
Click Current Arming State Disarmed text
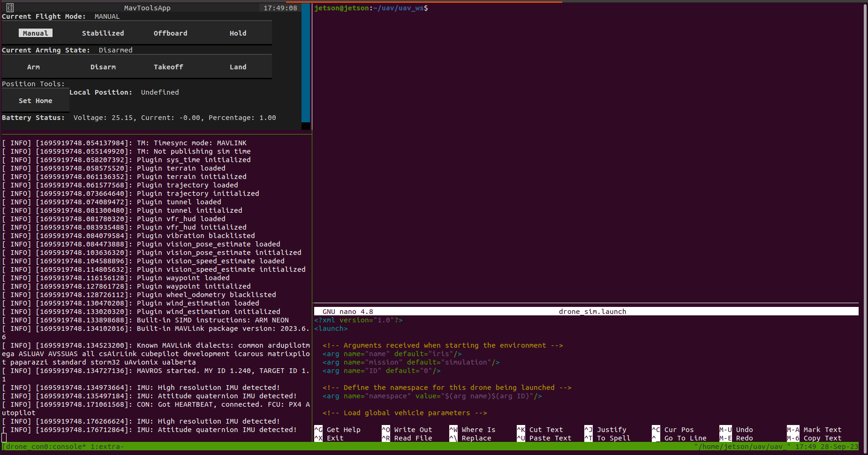click(115, 50)
